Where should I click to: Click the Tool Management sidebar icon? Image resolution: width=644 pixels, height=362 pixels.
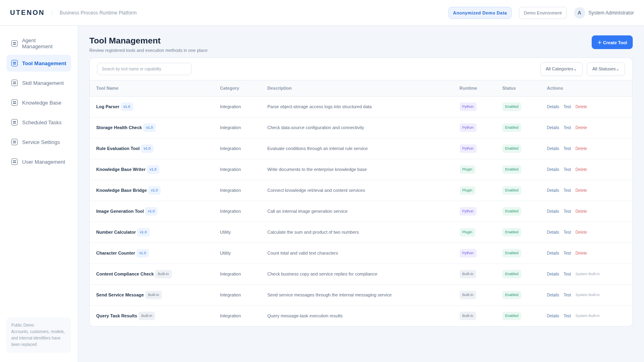(x=14, y=63)
